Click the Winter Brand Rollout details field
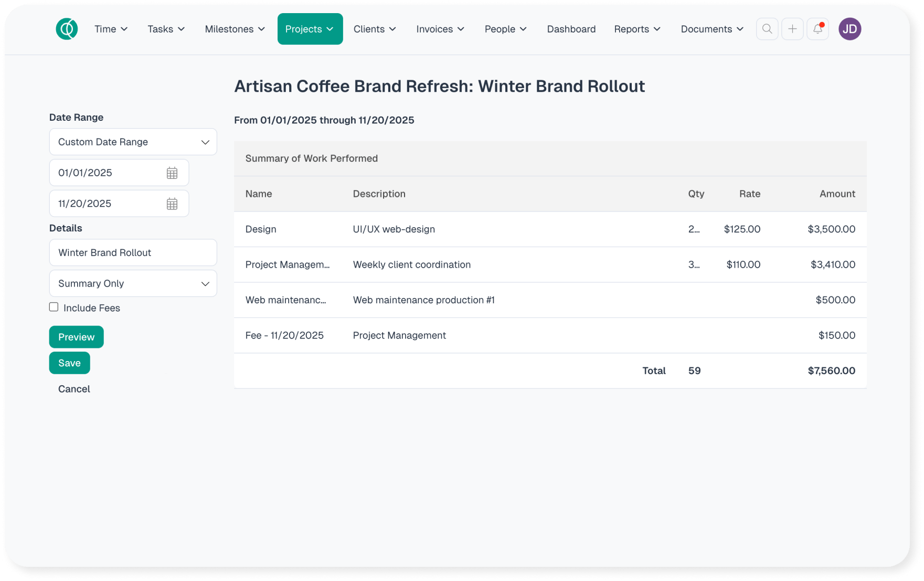This screenshot has width=924, height=581. (133, 252)
